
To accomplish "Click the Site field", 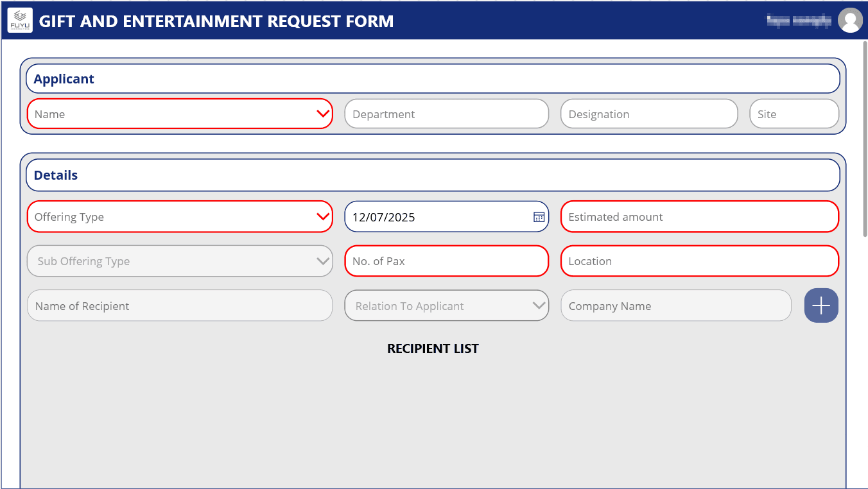I will point(794,114).
